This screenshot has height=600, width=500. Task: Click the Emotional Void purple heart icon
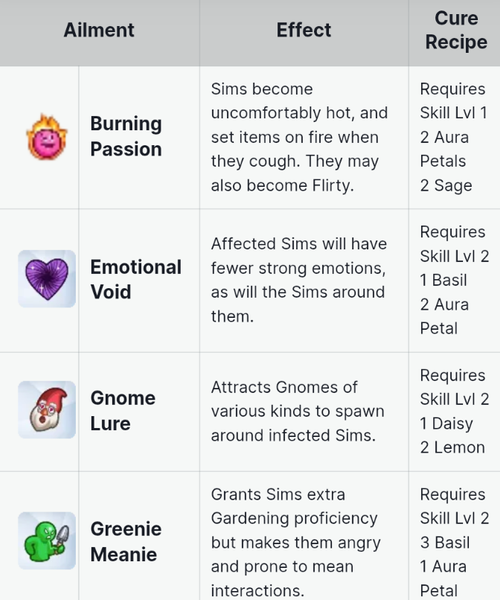click(47, 279)
